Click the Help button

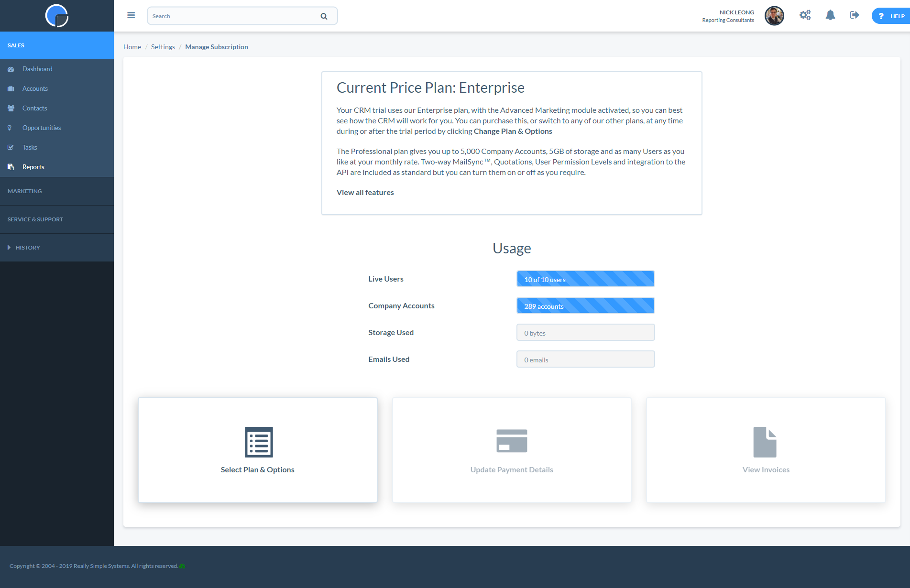click(891, 16)
